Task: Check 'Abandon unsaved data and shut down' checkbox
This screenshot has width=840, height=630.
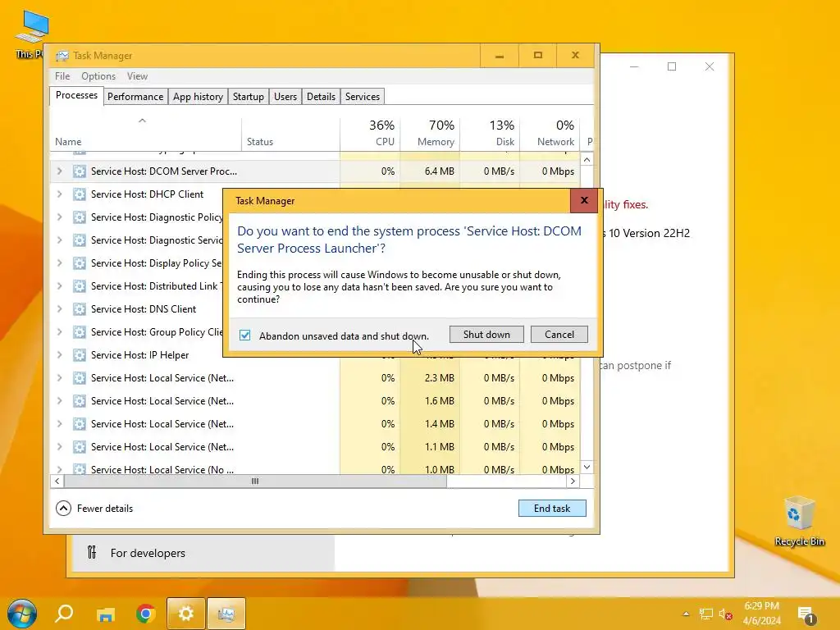Action: point(244,336)
